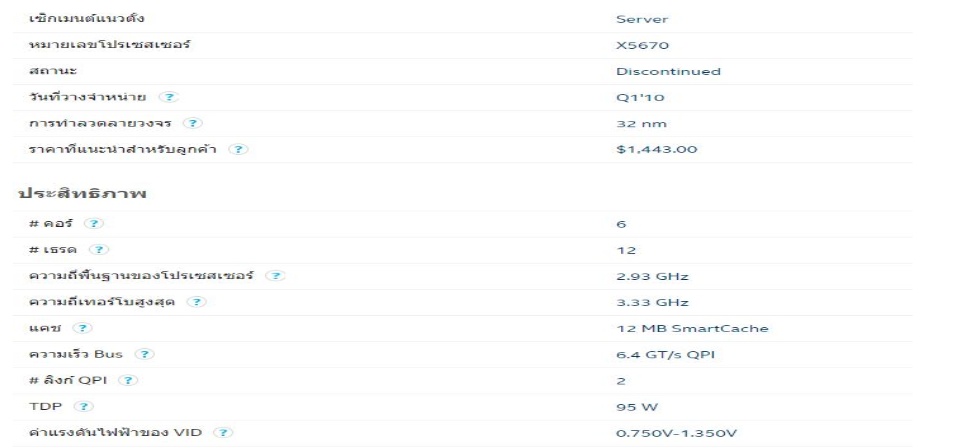Click the $1,443.00 price value
960x448 pixels.
pos(656,149)
